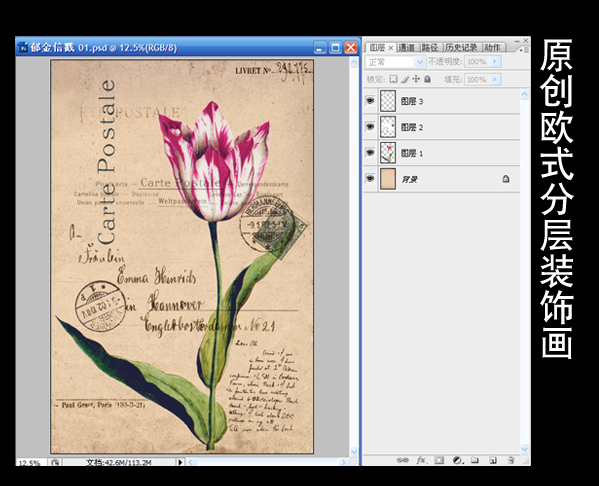Add a layer mask

click(x=439, y=460)
